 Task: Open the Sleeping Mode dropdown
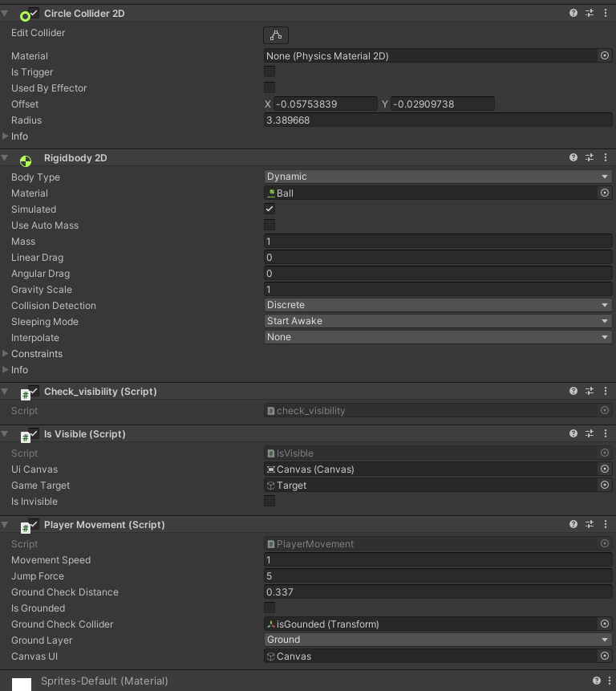pos(438,321)
